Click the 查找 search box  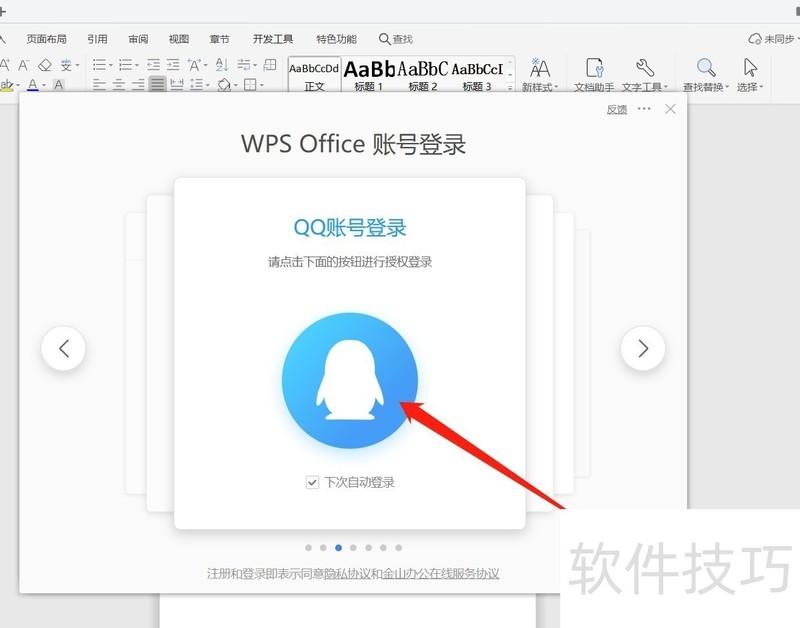[x=396, y=39]
